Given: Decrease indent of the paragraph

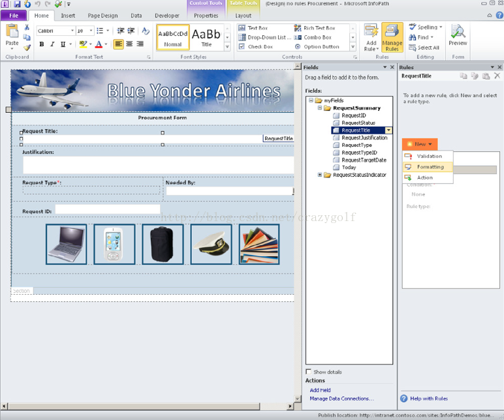Looking at the screenshot, I should pyautogui.click(x=121, y=31).
